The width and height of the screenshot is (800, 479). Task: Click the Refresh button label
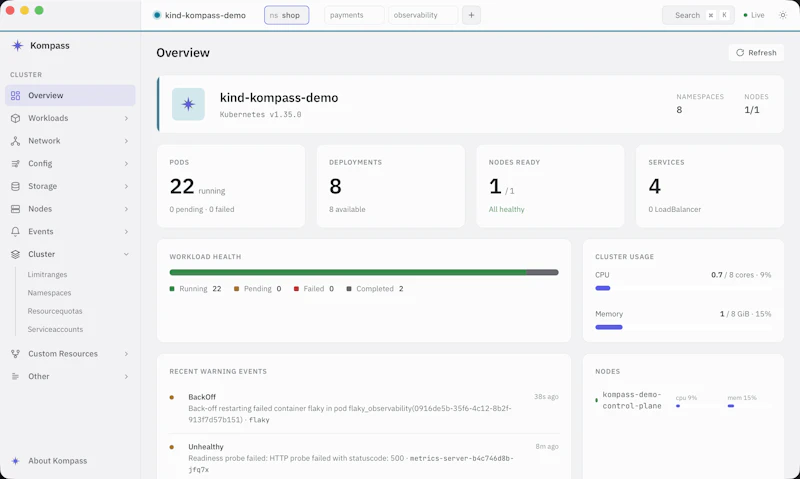[x=762, y=53]
